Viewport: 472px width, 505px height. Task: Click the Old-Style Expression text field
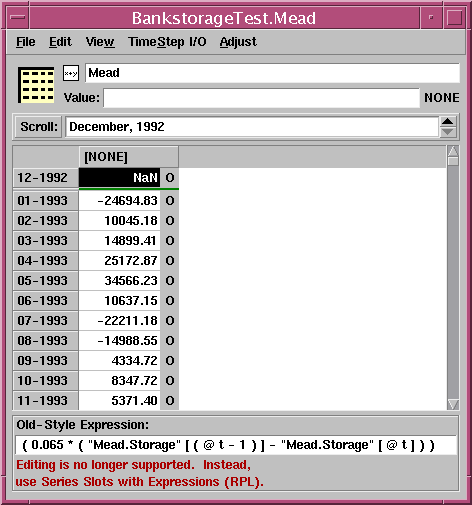click(236, 445)
